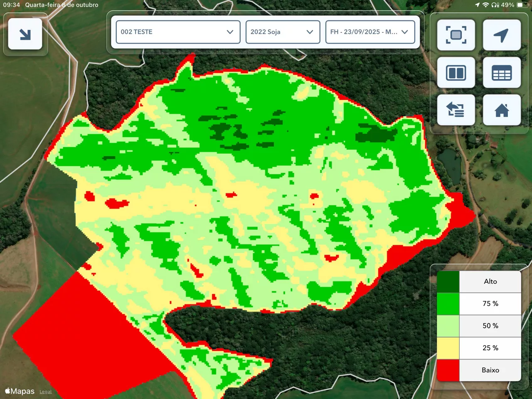The width and height of the screenshot is (532, 399).
Task: Open the split-view compare map icon
Action: coord(456,73)
